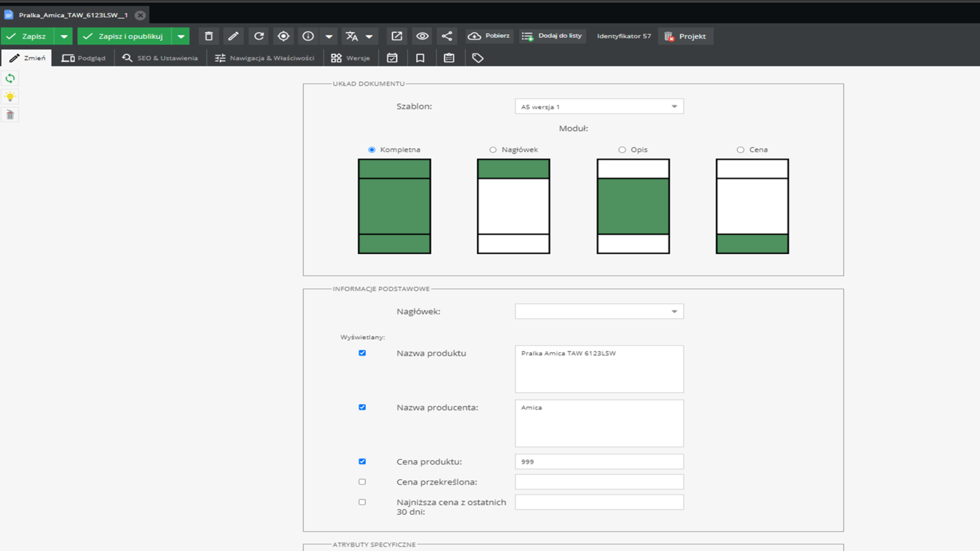Click the Zapisz i opublikuj button
Viewport: 980px width, 551px height.
pos(124,36)
